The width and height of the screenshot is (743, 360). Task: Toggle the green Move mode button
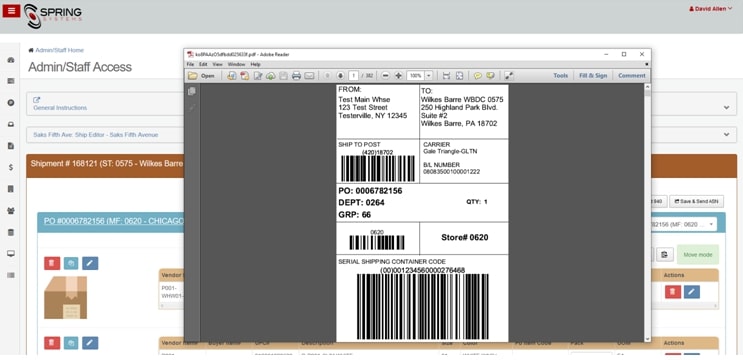pos(698,255)
